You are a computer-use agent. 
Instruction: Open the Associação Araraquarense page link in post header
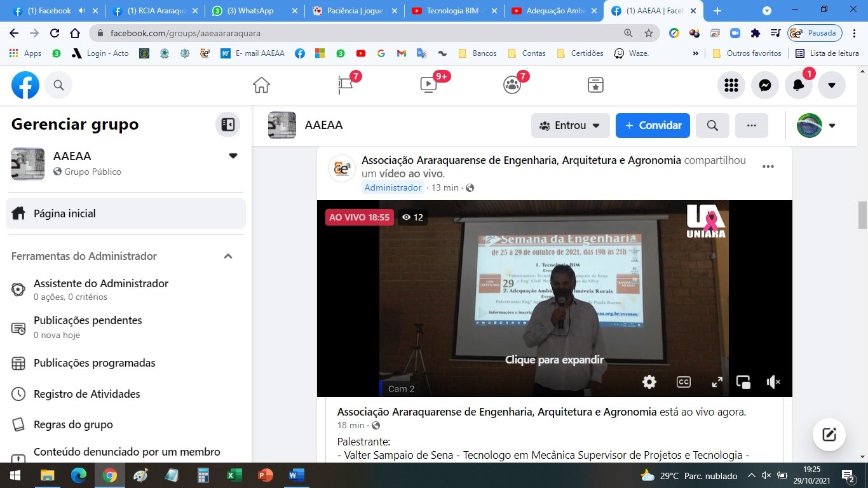point(521,160)
